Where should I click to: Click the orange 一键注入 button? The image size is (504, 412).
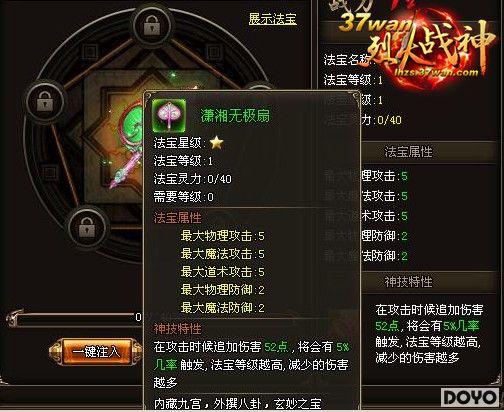(x=96, y=352)
